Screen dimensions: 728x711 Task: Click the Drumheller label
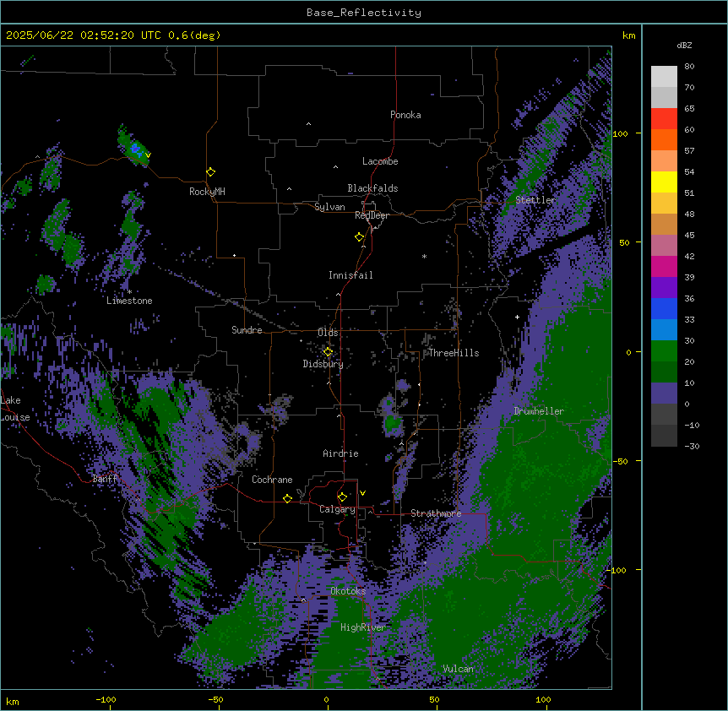pos(539,411)
